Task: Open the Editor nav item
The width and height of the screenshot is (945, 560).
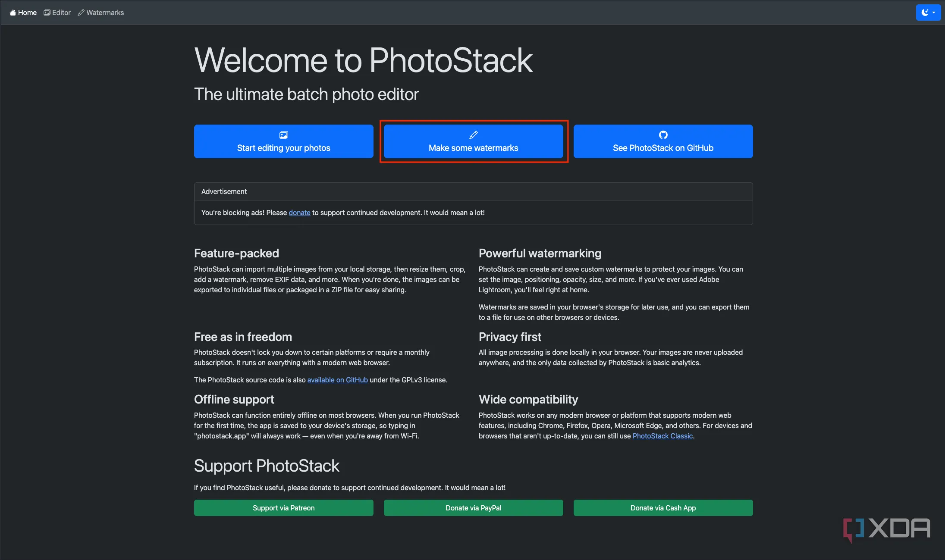Action: pyautogui.click(x=57, y=13)
